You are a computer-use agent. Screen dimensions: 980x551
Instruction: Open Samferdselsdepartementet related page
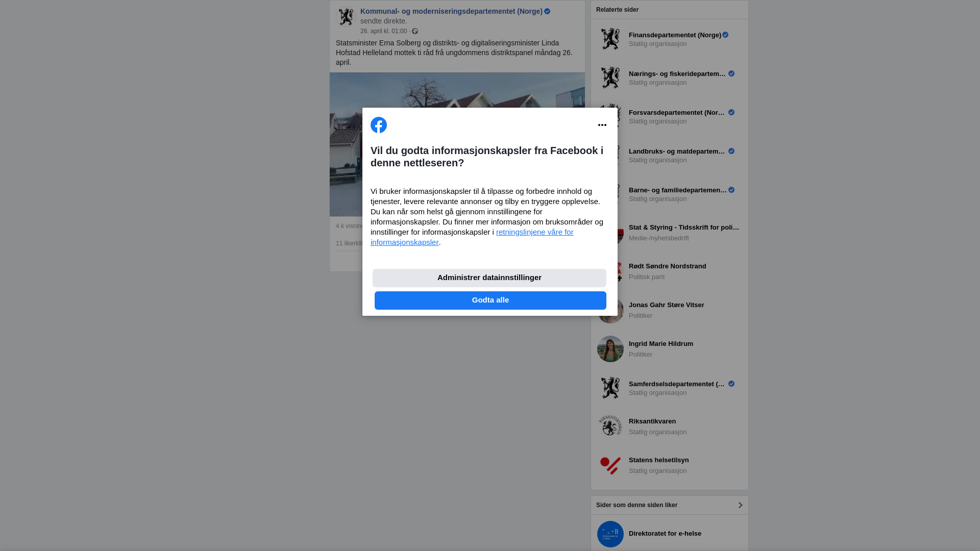[x=677, y=384]
